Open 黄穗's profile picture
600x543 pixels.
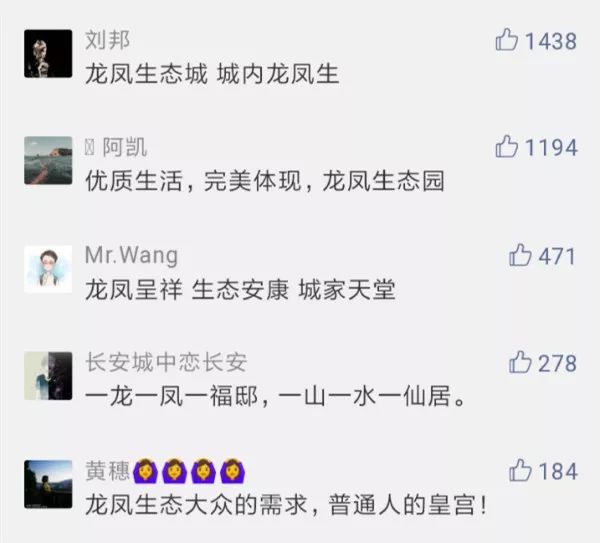[48, 484]
